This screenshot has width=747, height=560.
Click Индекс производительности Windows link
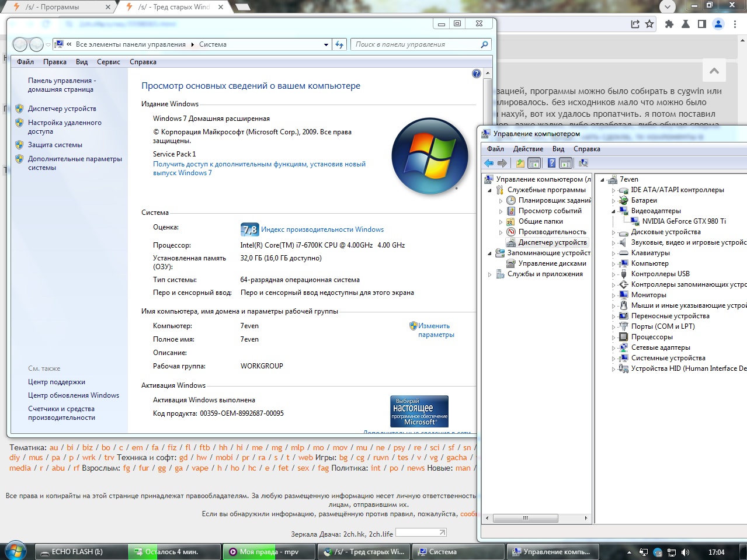pos(322,229)
